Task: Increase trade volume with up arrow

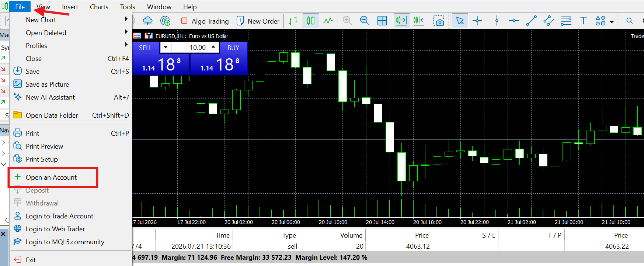Action: 213,47
